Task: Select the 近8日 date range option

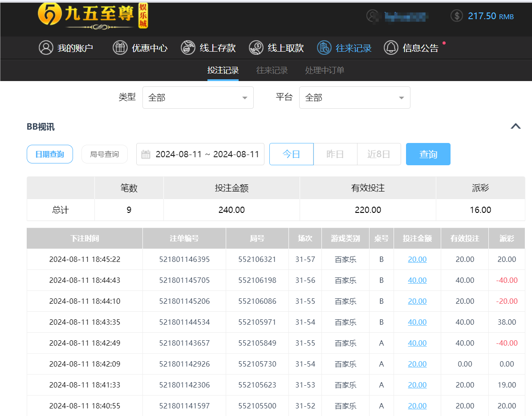Action: [x=379, y=154]
